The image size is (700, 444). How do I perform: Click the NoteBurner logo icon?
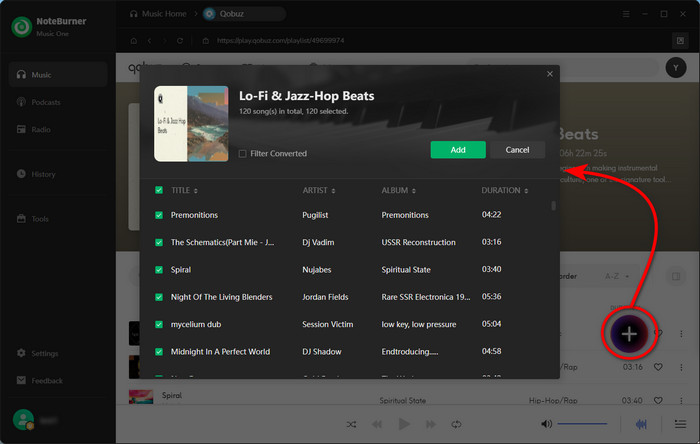pyautogui.click(x=21, y=27)
